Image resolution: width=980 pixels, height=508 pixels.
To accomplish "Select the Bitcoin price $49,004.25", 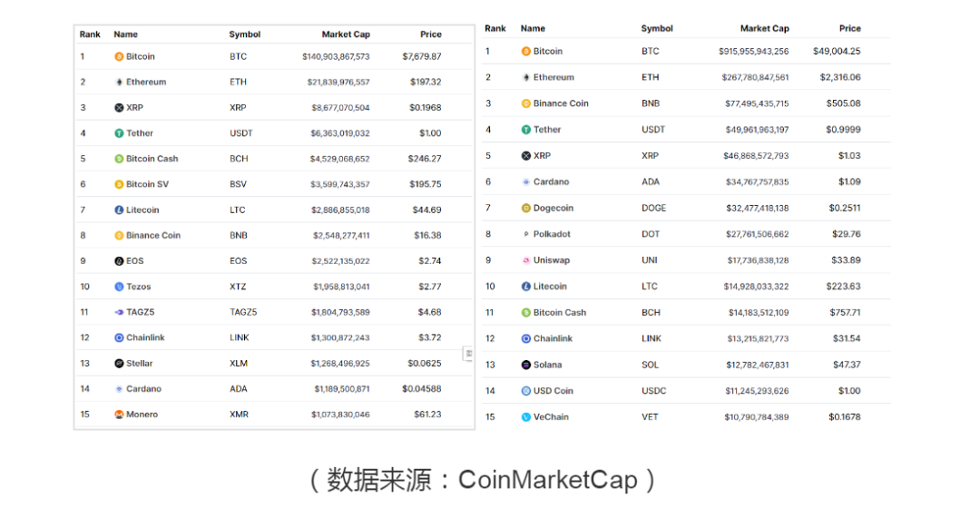I will (837, 51).
